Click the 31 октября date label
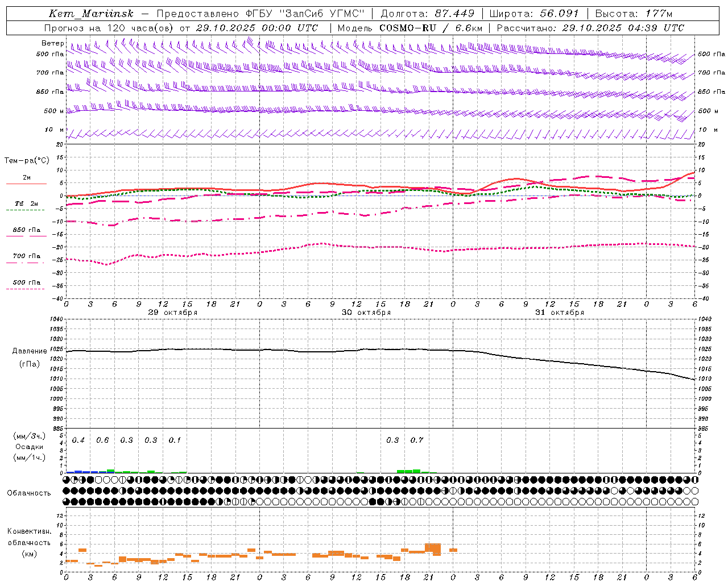The image size is (728, 582). coord(560,312)
